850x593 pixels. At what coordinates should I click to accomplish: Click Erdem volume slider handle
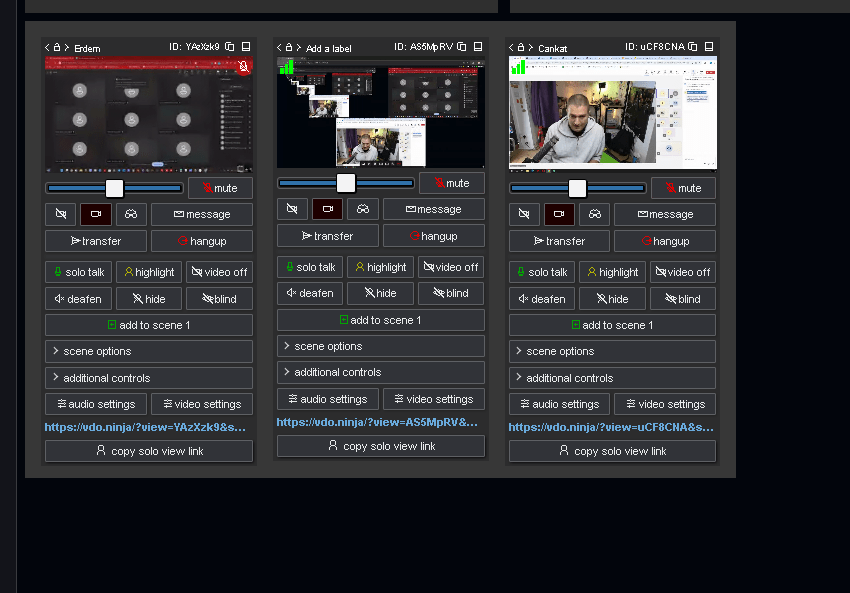[x=114, y=189]
